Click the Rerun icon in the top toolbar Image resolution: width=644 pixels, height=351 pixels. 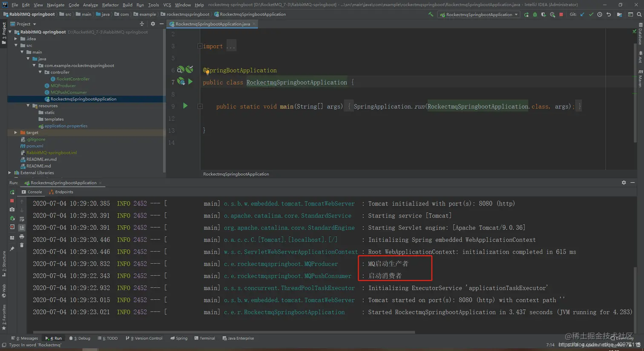[526, 14]
